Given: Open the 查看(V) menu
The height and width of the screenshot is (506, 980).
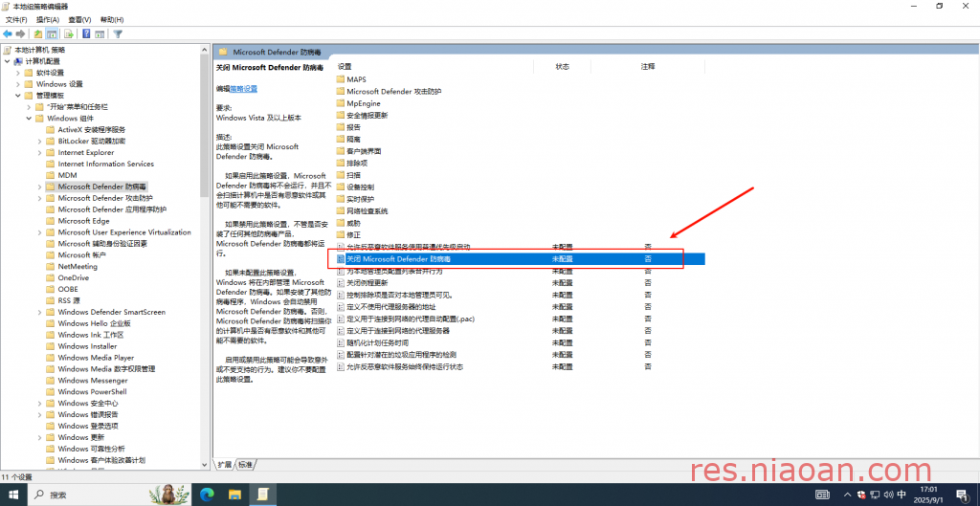Looking at the screenshot, I should (x=79, y=20).
